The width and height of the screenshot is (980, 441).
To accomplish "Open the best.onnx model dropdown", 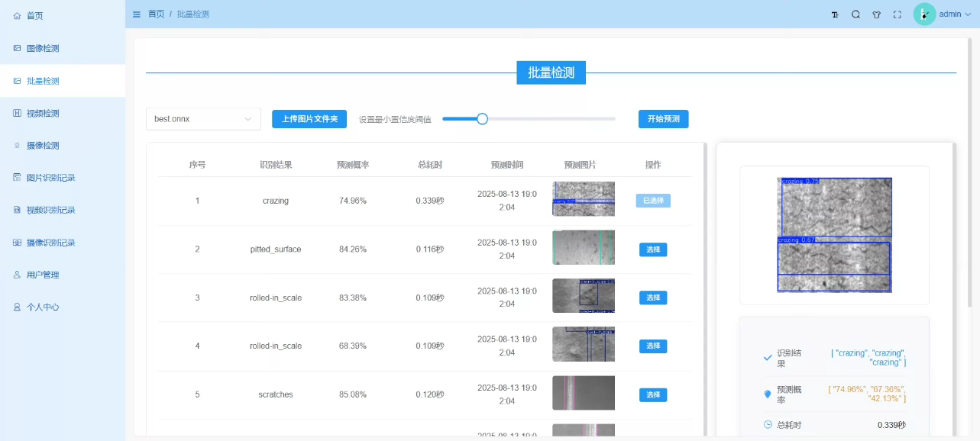I will coord(203,119).
